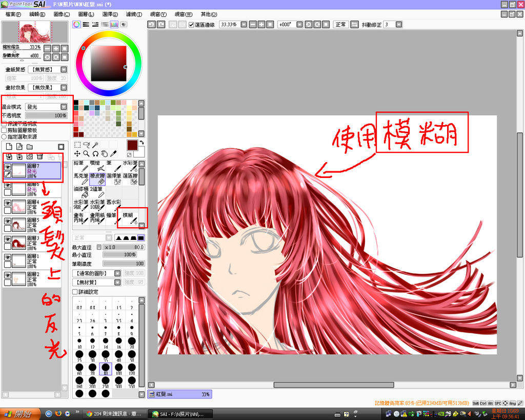Image resolution: width=525 pixels, height=420 pixels.
Task: Open the 編輯 Edit menu
Action: click(37, 14)
